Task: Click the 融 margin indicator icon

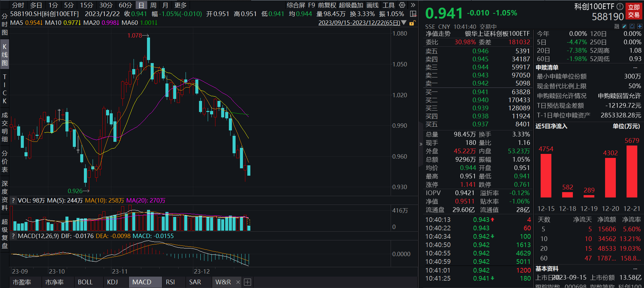Action: (616, 26)
